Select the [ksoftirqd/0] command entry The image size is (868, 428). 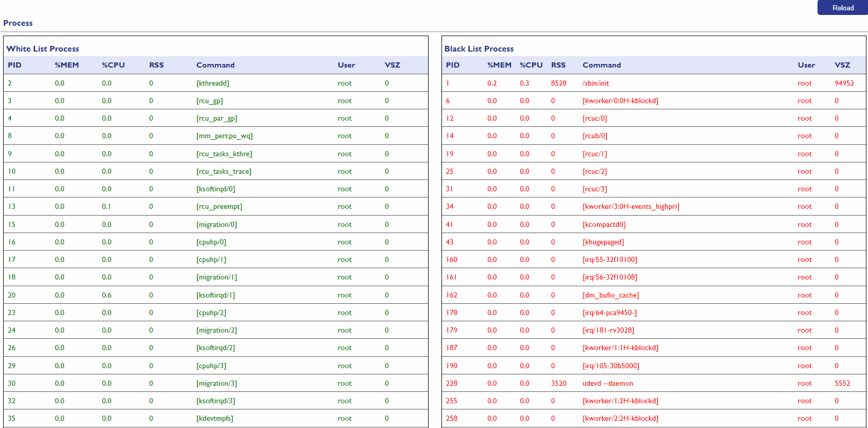(216, 189)
